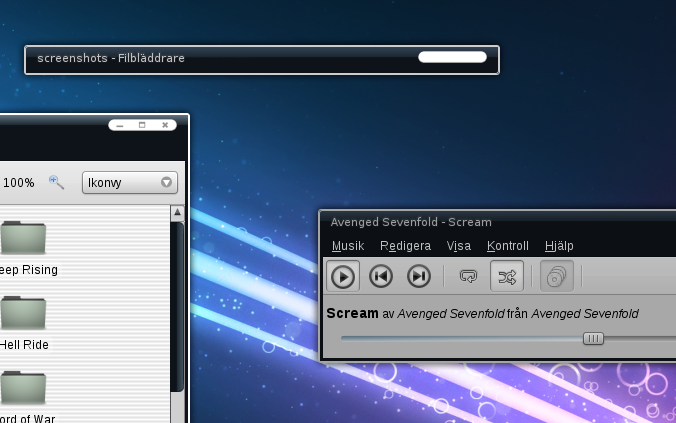This screenshot has width=676, height=423.
Task: Click the file browser scroll up arrow
Action: click(177, 212)
